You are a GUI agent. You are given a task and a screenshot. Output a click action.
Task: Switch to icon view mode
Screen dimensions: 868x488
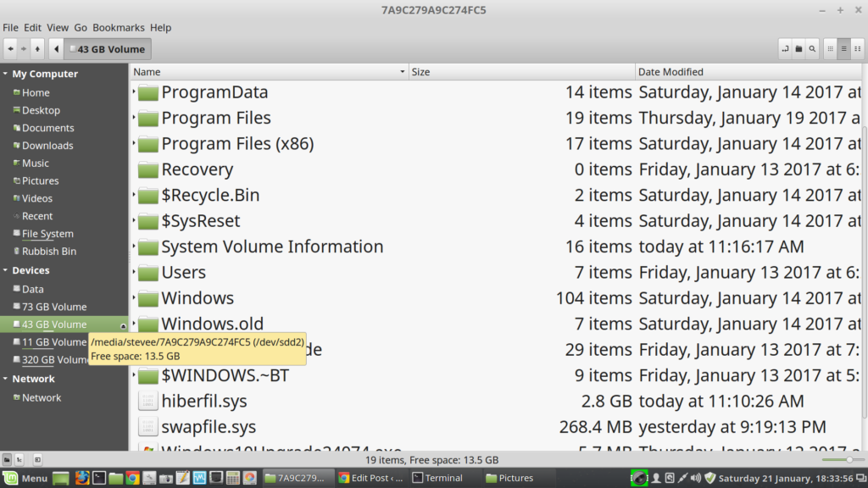coord(831,49)
